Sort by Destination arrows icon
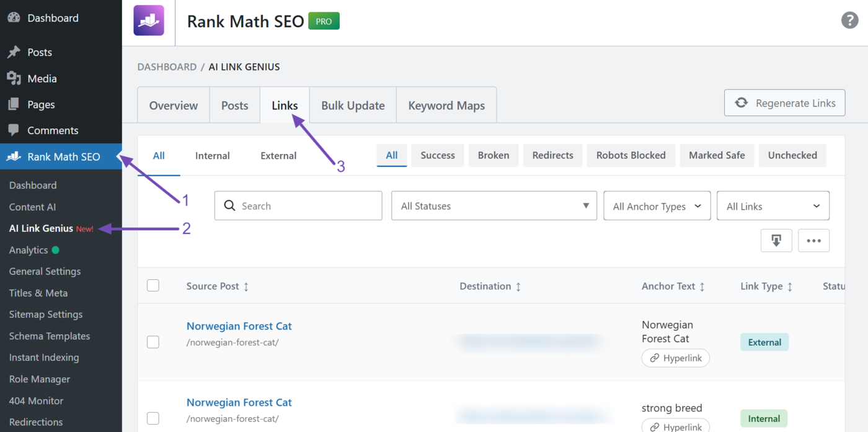This screenshot has width=868, height=432. [x=518, y=287]
